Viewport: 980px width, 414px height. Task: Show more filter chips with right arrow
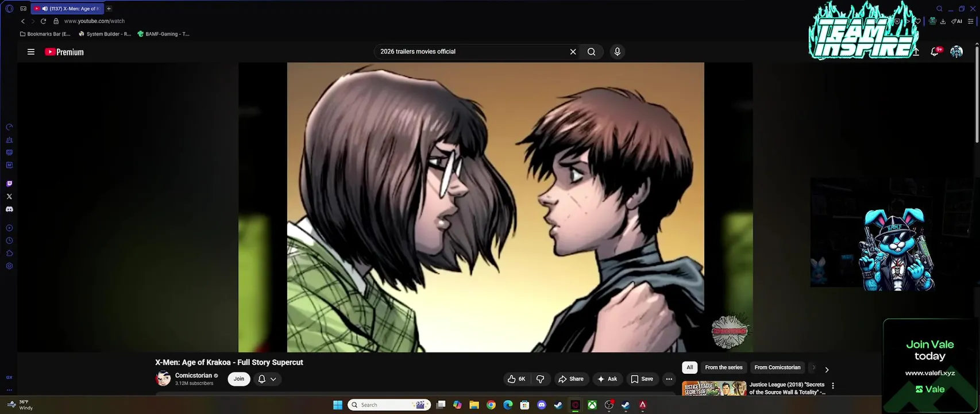tap(827, 370)
